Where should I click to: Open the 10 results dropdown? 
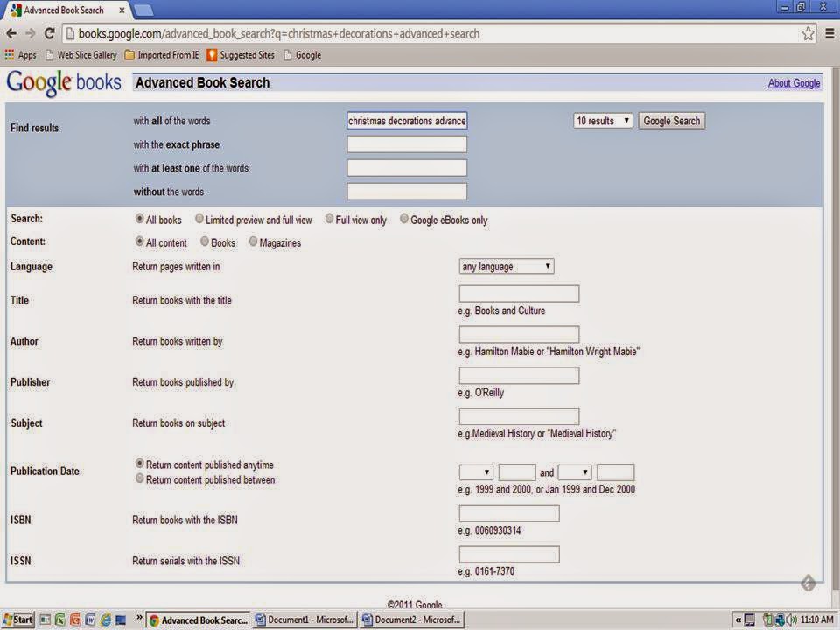[x=603, y=121]
